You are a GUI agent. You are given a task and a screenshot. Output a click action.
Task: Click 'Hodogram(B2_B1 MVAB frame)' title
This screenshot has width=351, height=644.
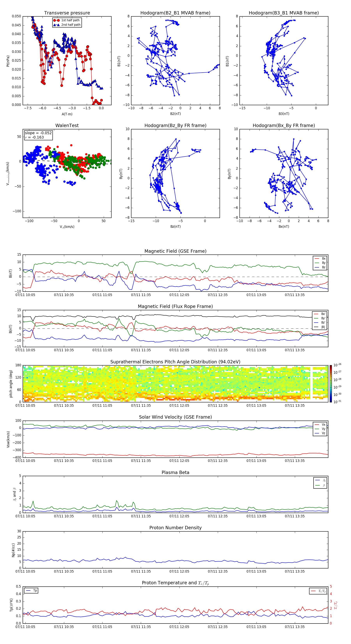pyautogui.click(x=175, y=13)
